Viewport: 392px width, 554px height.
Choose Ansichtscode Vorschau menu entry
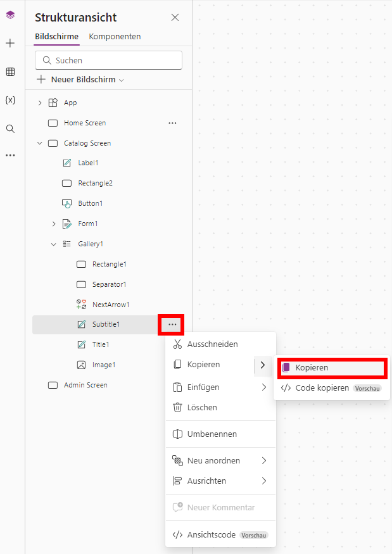pos(220,535)
